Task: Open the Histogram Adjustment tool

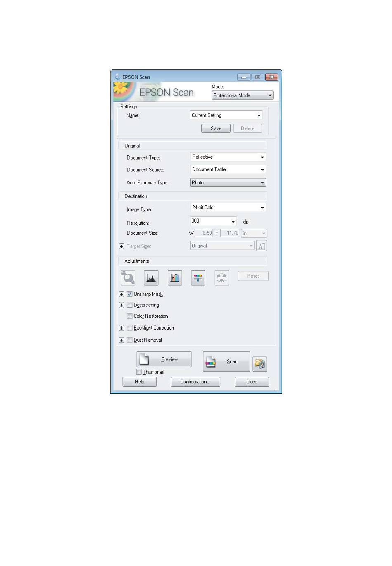Action: (151, 278)
